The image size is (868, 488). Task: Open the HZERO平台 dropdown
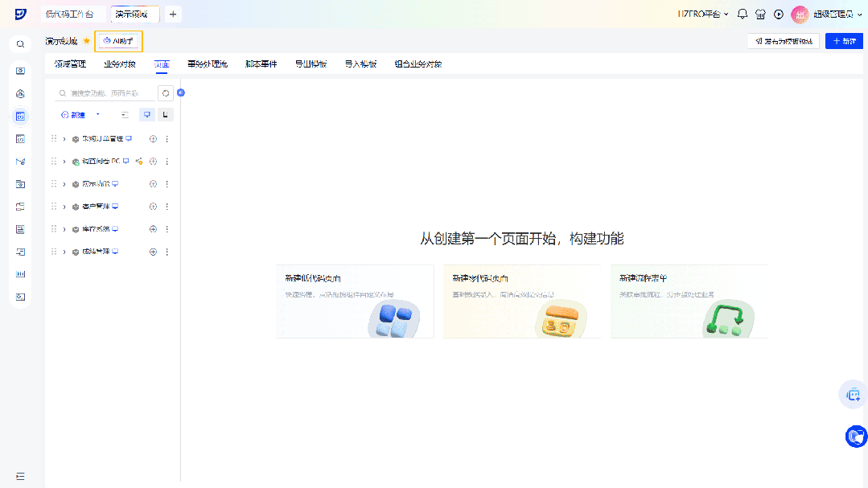click(x=702, y=14)
